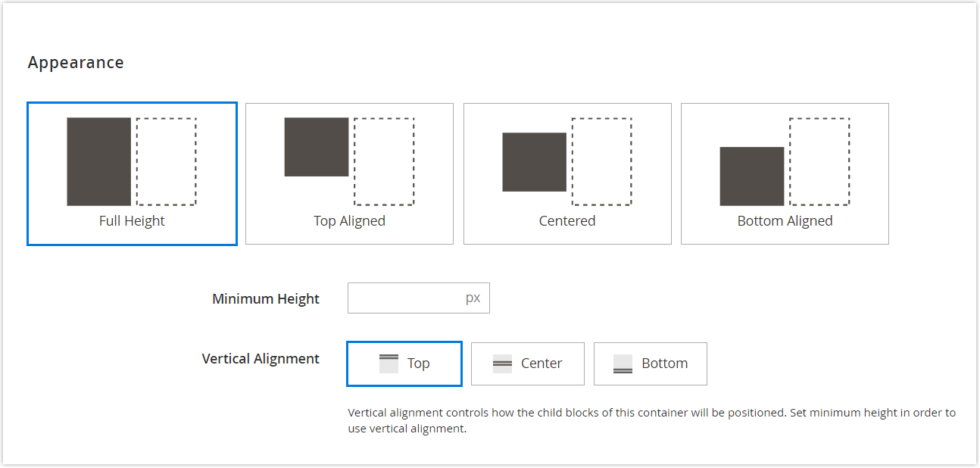Click the dark square in the Centered preview
980x468 pixels.
(x=533, y=163)
